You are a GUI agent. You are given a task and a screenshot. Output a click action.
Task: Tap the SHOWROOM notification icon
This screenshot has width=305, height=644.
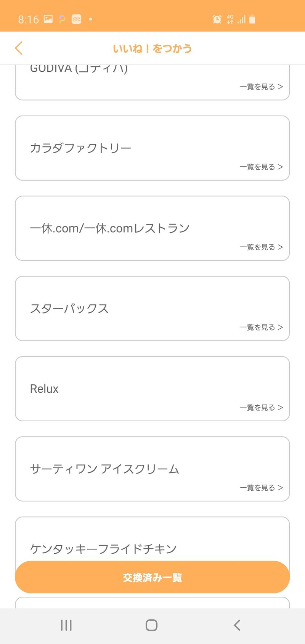(x=77, y=19)
